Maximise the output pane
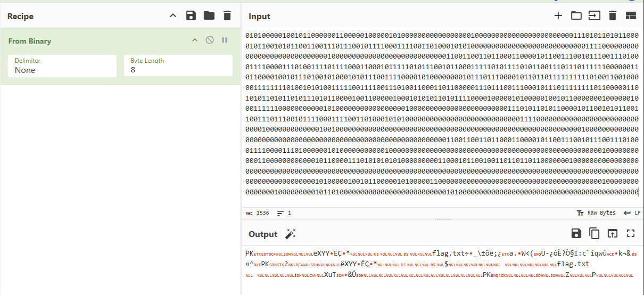 [x=631, y=233]
